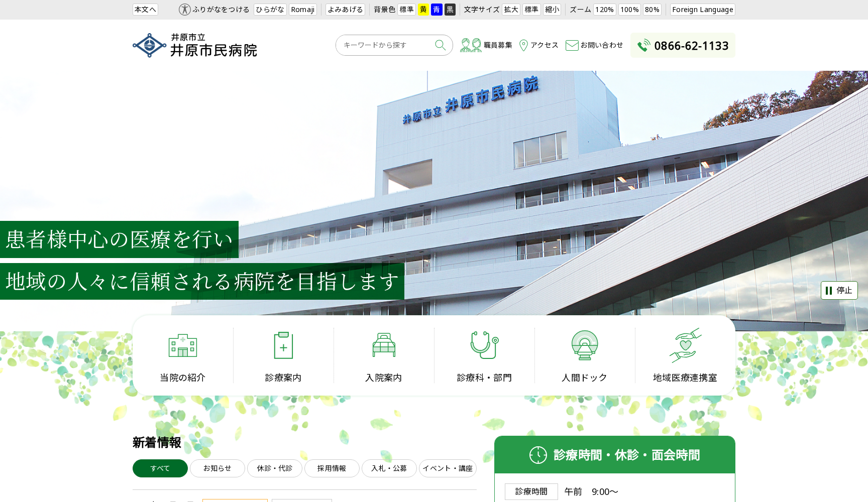Open 入院案内 using the bed icon
Image resolution: width=868 pixels, height=502 pixels.
(384, 345)
